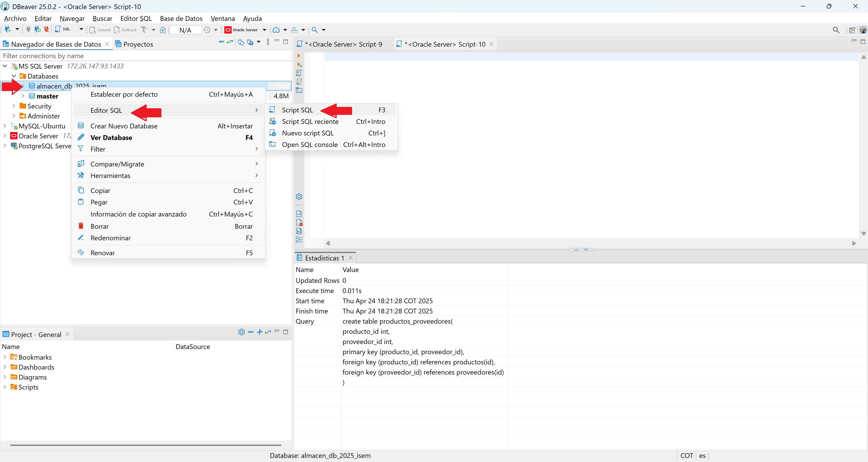
Task: Click the Show output panel icon
Action: coord(299,214)
